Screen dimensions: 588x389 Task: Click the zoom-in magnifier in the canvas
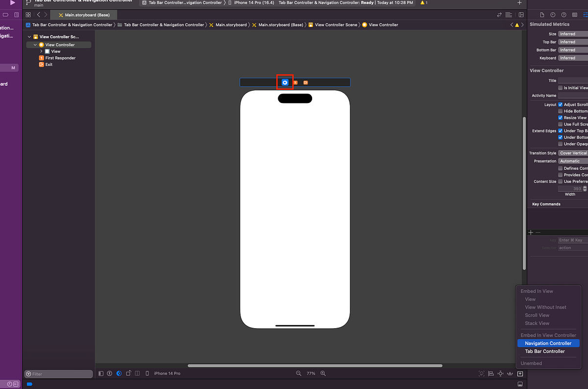tap(322, 373)
